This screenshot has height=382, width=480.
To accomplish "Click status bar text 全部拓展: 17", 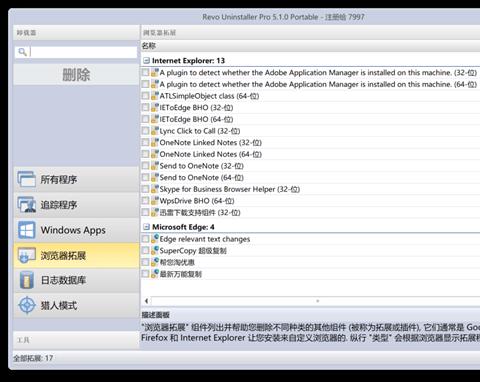I will (x=33, y=358).
